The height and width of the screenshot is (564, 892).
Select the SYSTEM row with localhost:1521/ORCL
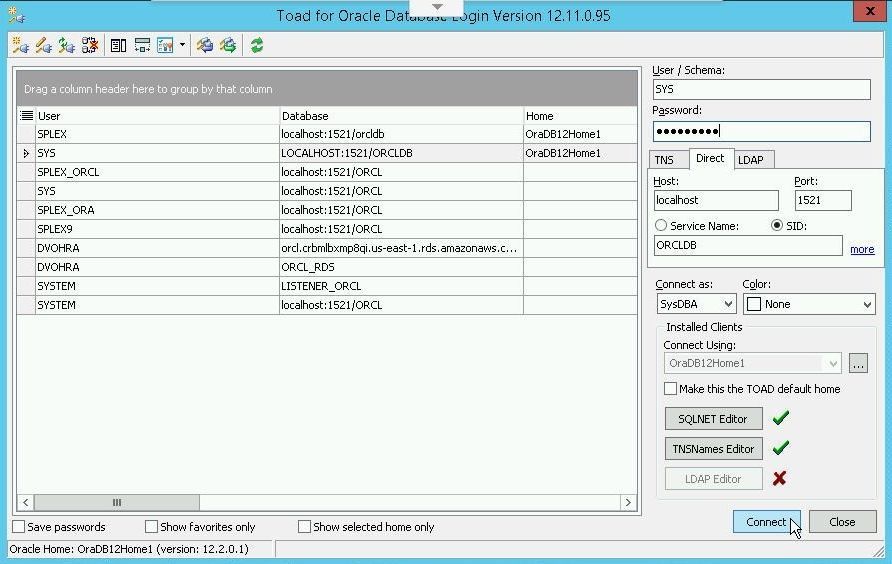pyautogui.click(x=327, y=305)
